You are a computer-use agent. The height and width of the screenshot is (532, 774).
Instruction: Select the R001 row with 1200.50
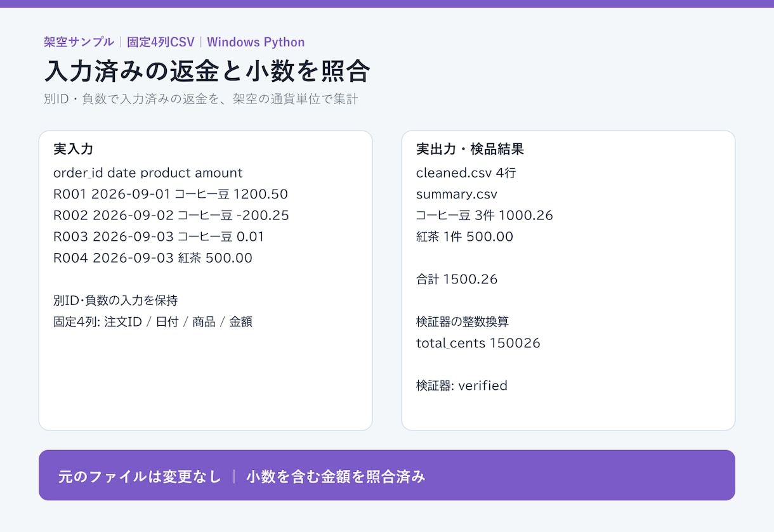[x=171, y=194]
